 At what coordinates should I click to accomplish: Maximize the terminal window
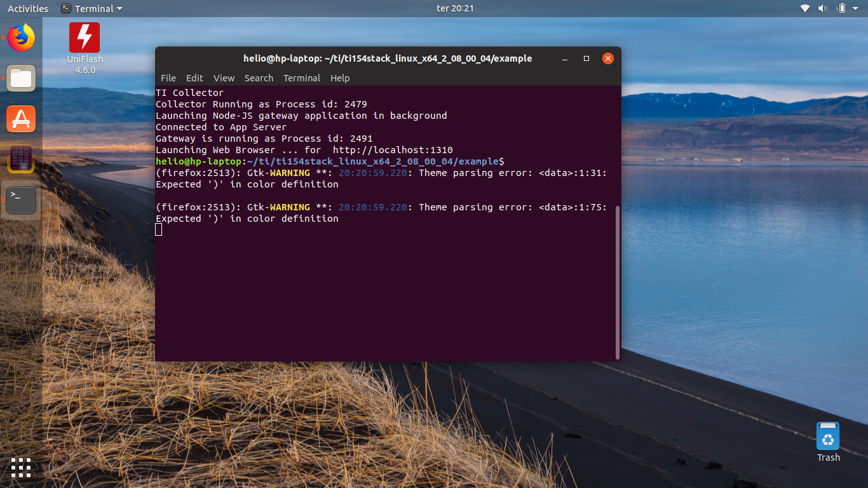click(587, 58)
